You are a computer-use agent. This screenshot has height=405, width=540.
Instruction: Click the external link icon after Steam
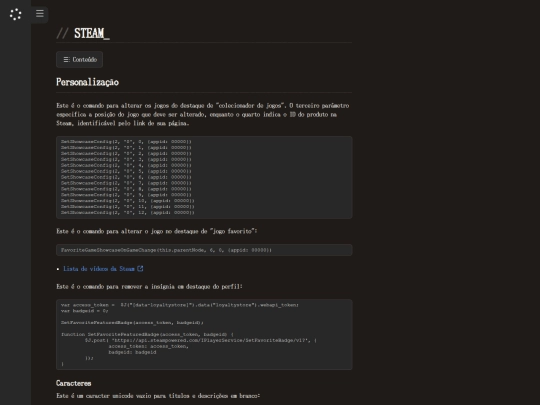click(x=140, y=269)
